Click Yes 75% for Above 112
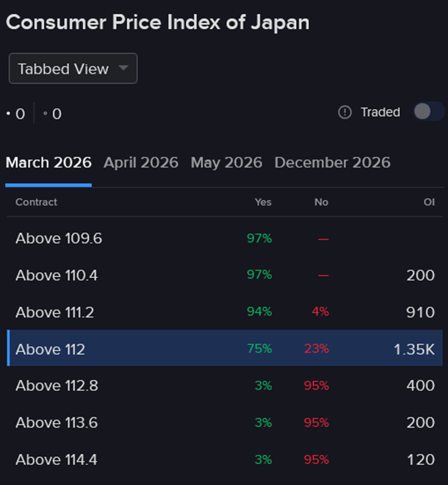Image resolution: width=448 pixels, height=485 pixels. [259, 349]
